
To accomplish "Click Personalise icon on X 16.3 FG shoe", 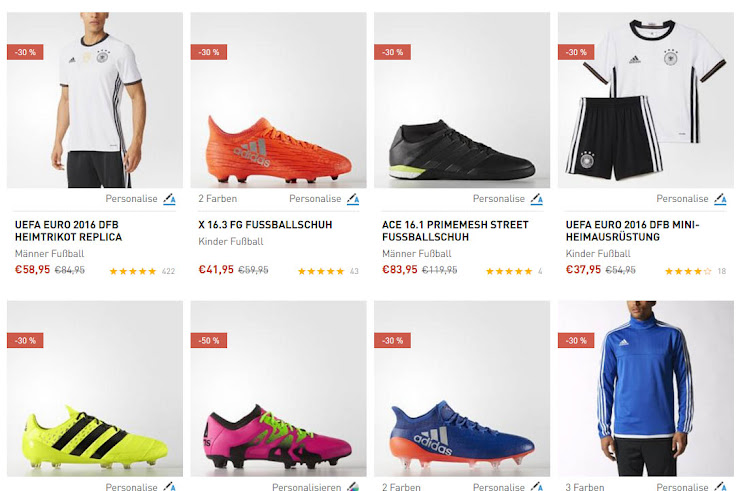I will point(353,199).
